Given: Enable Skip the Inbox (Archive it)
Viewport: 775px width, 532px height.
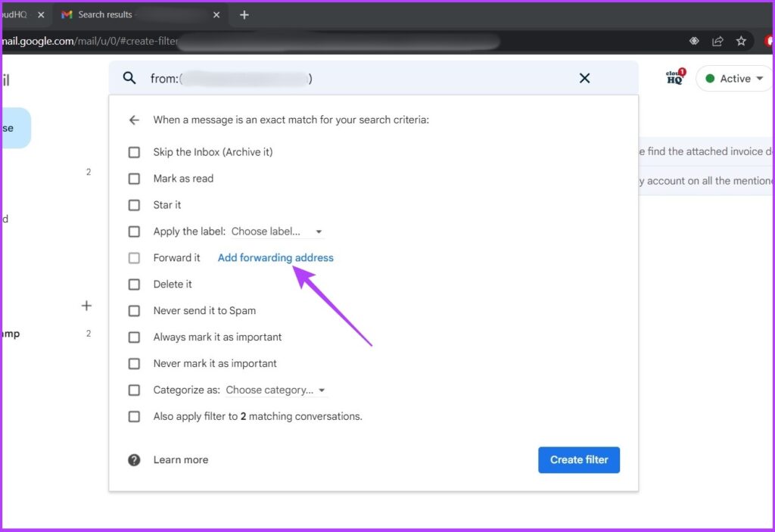Looking at the screenshot, I should 134,152.
